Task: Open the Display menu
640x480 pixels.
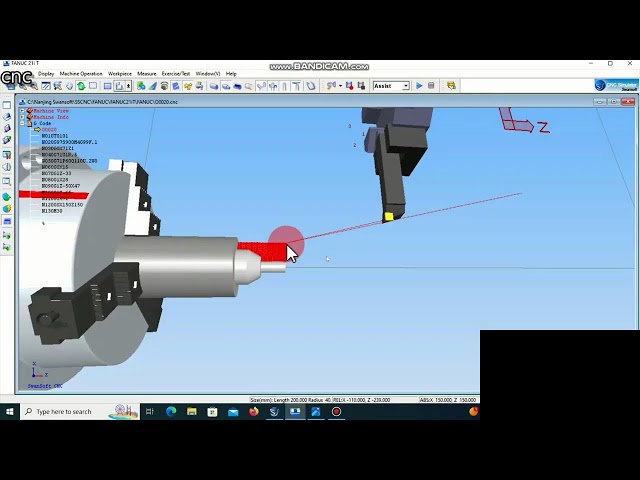Action: pos(46,74)
